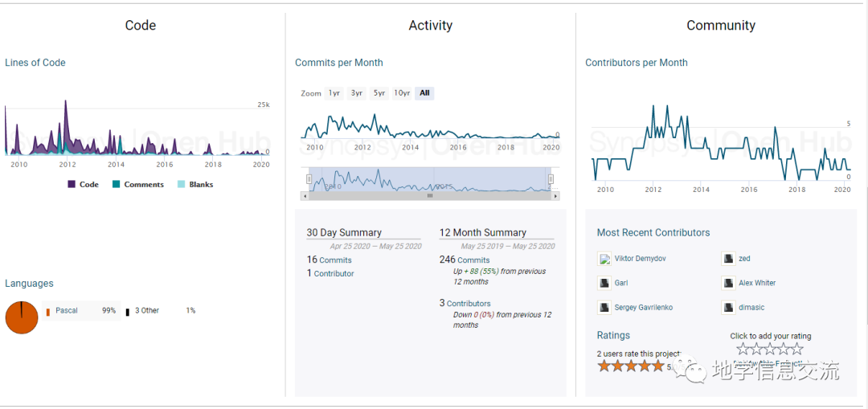Click the '3 Other' languages entry
The height and width of the screenshot is (409, 868).
click(x=147, y=310)
